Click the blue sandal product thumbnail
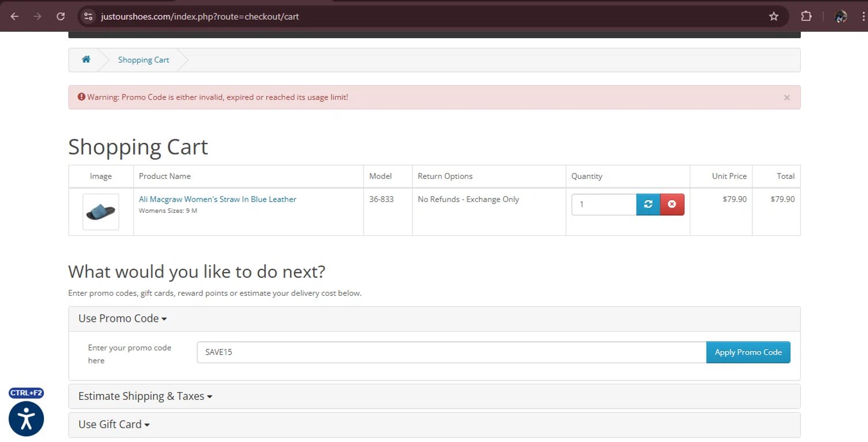868x442 pixels. coord(101,212)
